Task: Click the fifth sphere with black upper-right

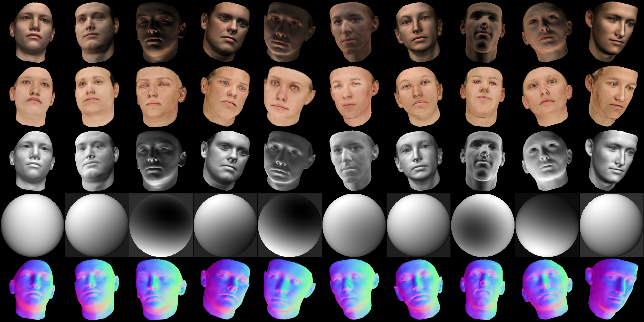Action: pyautogui.click(x=290, y=225)
